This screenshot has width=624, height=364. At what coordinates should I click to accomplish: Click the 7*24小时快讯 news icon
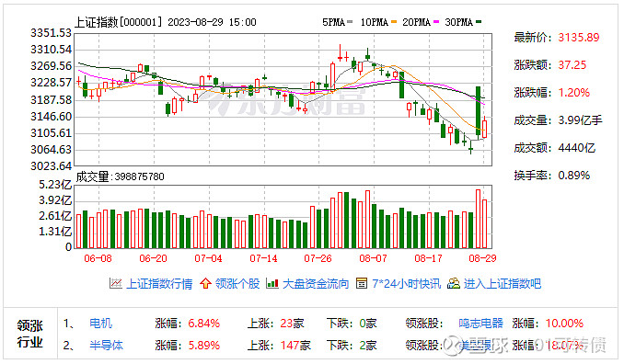(362, 283)
